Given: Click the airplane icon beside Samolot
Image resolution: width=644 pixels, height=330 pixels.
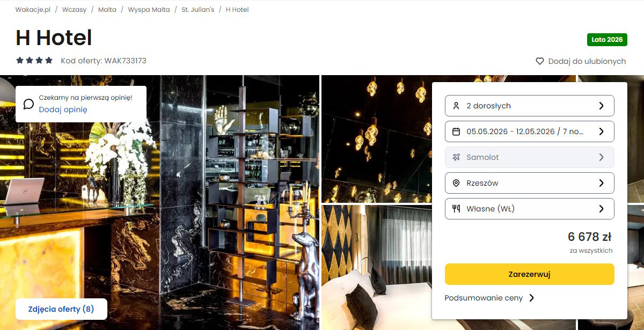Looking at the screenshot, I should [456, 157].
